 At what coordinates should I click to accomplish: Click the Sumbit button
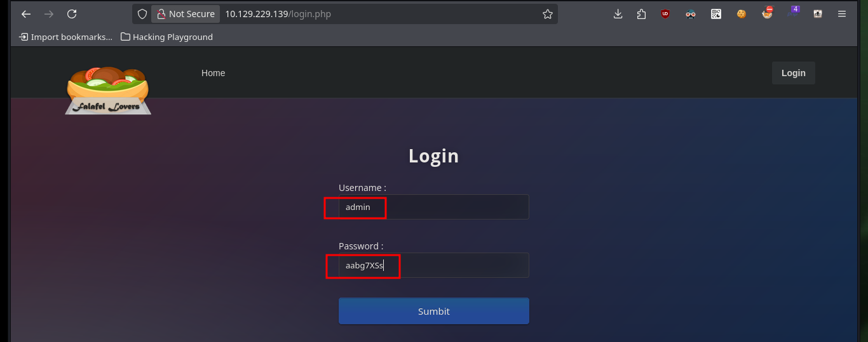point(434,311)
